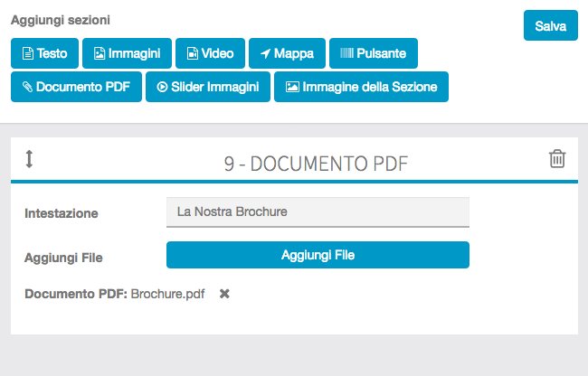Click the up-down reorder arrow handle
The width and height of the screenshot is (588, 376).
point(29,159)
